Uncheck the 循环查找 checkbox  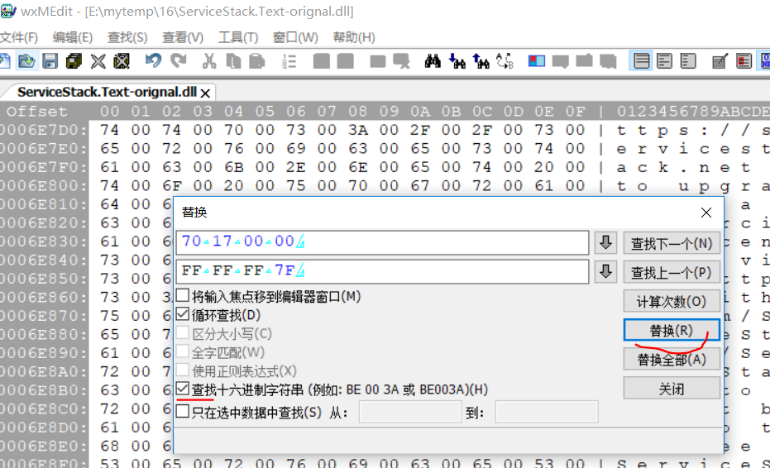[x=182, y=315]
